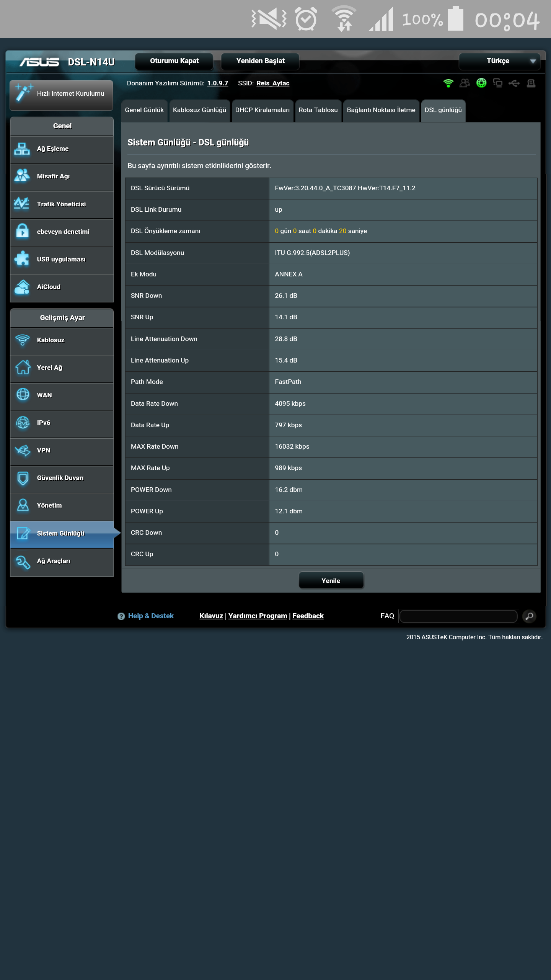Open IPv6 icon in sidebar

pos(23,423)
